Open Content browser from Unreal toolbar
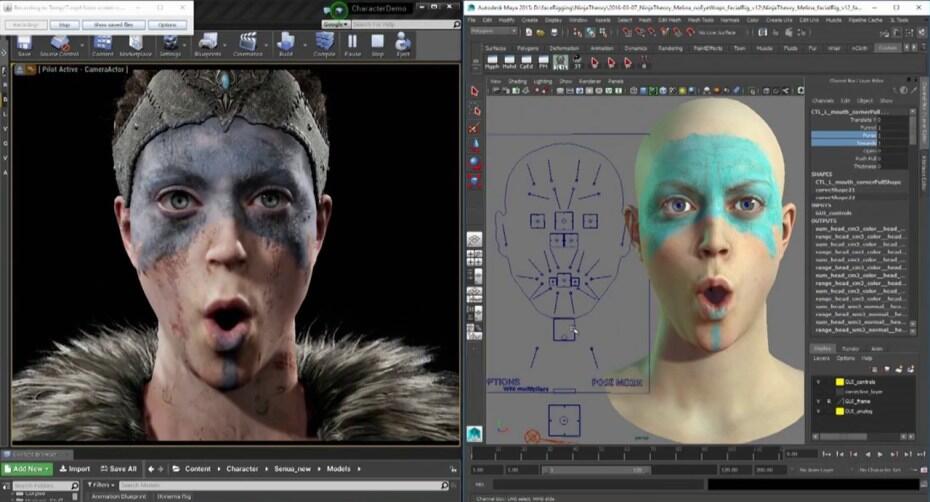The height and width of the screenshot is (502, 930). pos(102,43)
